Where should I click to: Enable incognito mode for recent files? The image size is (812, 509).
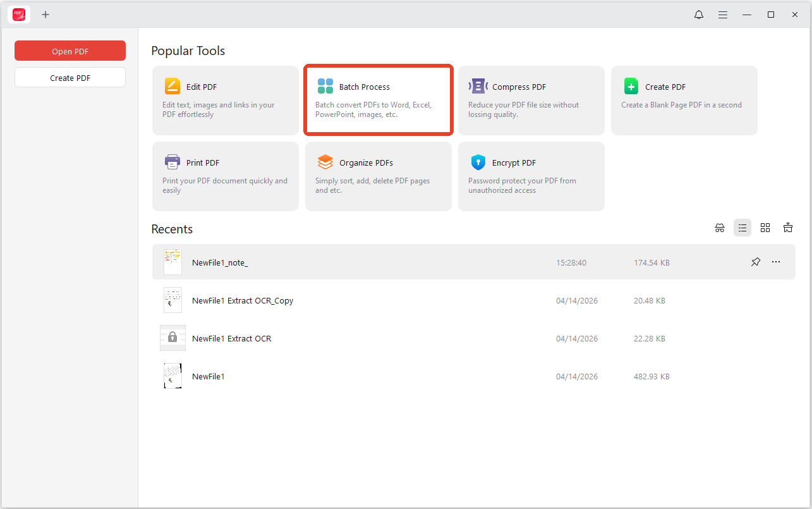click(x=720, y=227)
